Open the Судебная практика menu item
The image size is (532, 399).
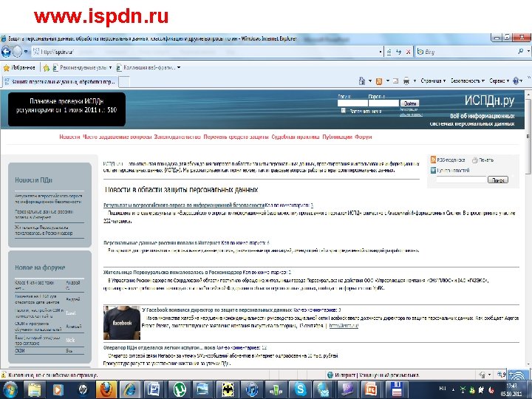(296, 137)
